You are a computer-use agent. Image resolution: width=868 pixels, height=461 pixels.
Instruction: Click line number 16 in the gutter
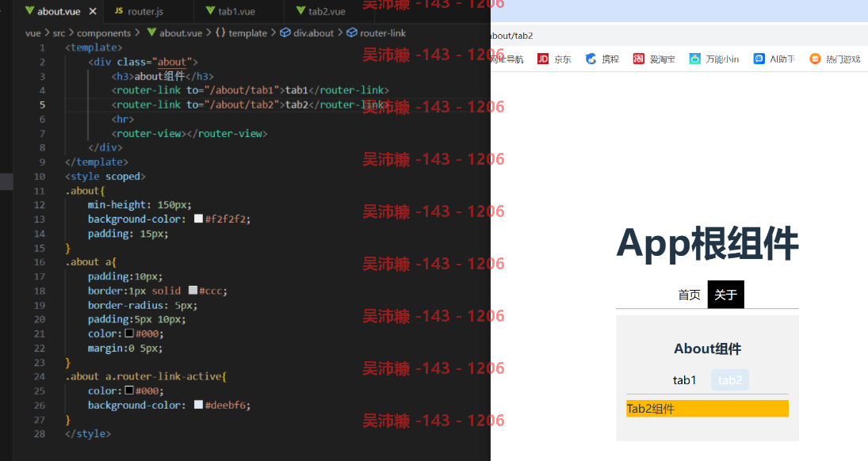(40, 261)
